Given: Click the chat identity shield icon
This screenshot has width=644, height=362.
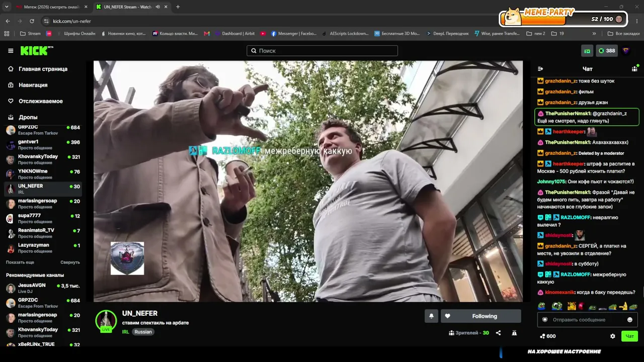Looking at the screenshot, I should [545, 320].
